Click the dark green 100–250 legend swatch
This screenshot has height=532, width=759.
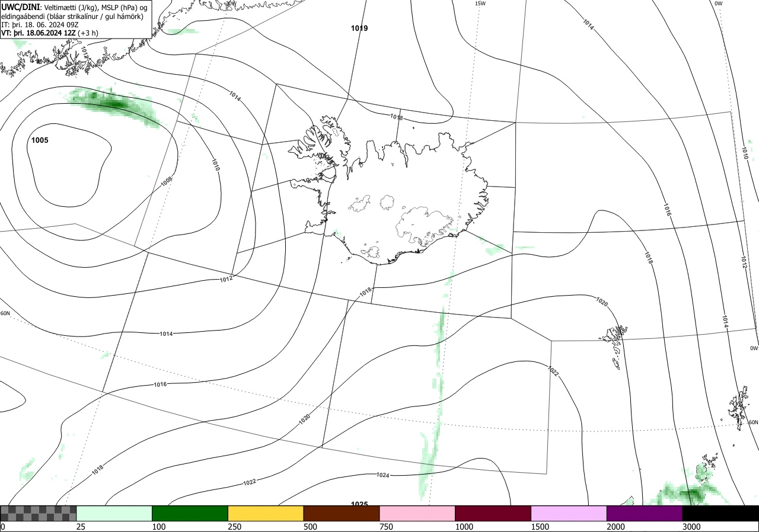[x=190, y=513]
